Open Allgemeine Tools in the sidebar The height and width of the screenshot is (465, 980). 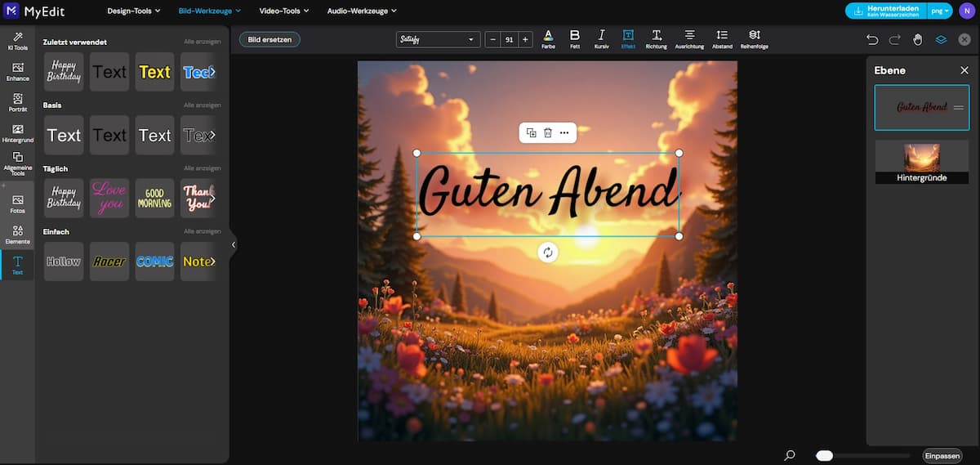click(17, 164)
